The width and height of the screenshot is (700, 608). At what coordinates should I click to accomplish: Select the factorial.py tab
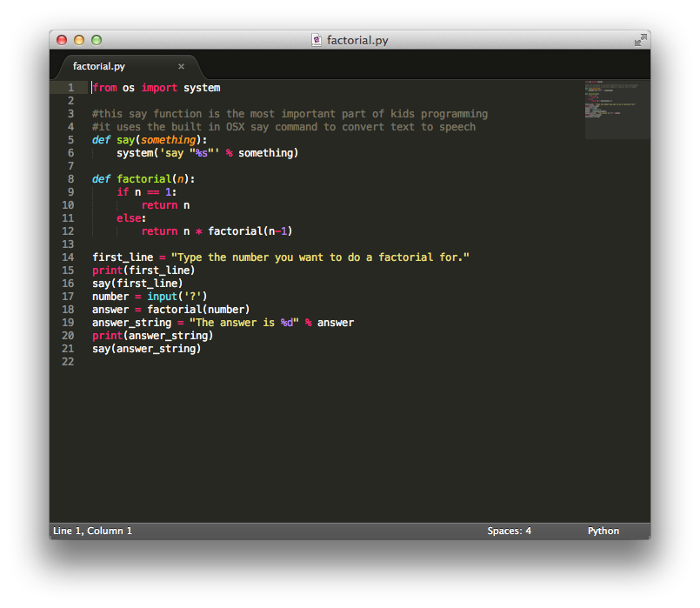[99, 66]
